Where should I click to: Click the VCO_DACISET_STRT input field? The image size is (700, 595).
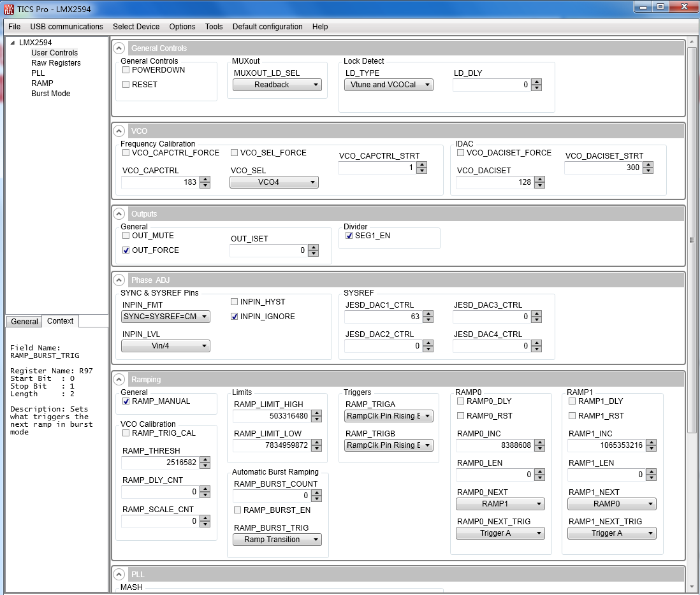604,168
